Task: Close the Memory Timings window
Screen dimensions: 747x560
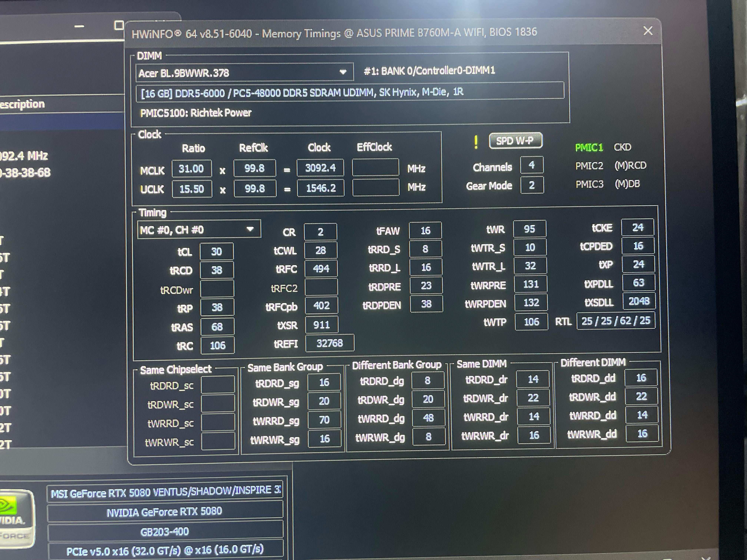Action: [x=648, y=31]
